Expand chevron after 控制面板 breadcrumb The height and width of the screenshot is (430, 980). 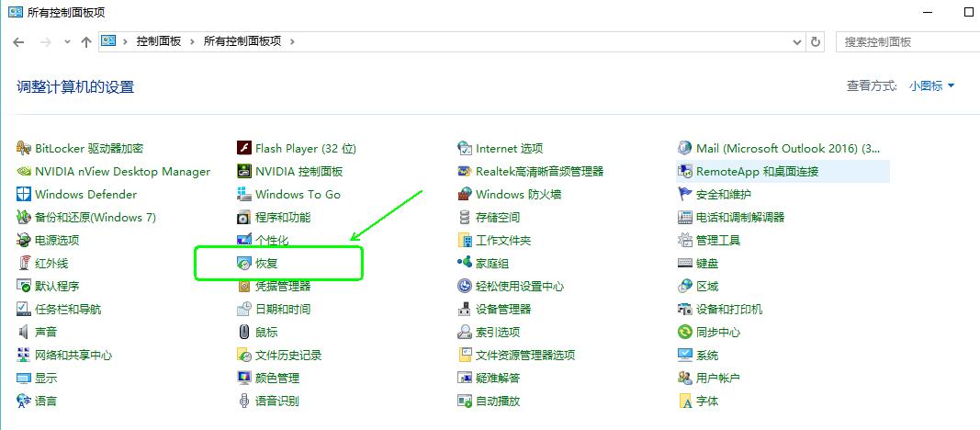click(193, 41)
